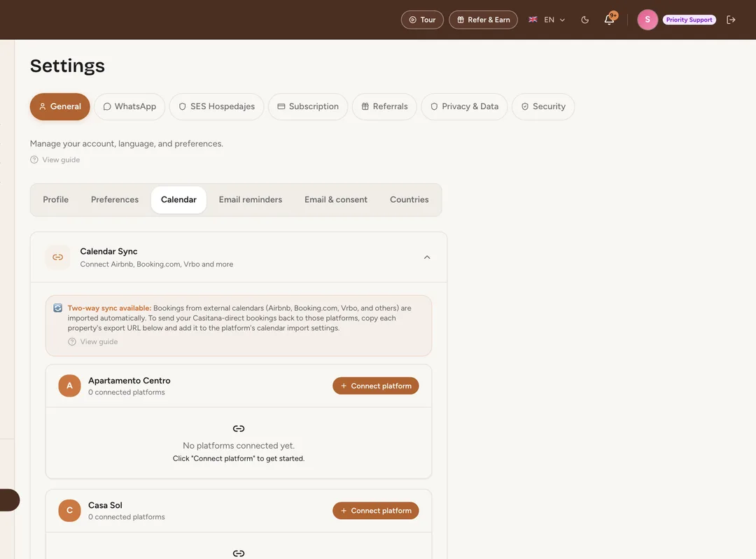Switch to Preferences sub-tab
Viewport: 756px width, 559px height.
[115, 200]
